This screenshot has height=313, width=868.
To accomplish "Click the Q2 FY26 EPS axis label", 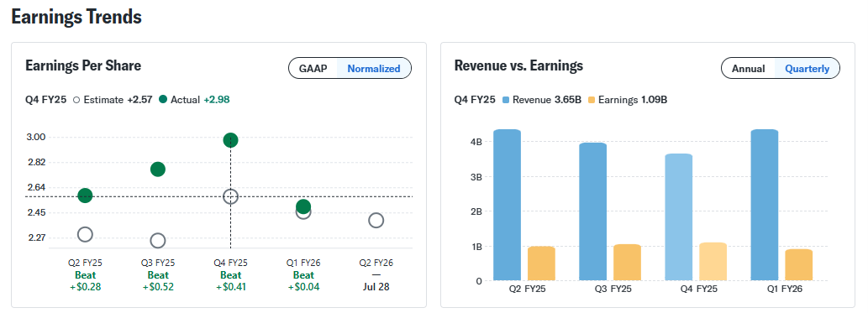I will (x=376, y=263).
